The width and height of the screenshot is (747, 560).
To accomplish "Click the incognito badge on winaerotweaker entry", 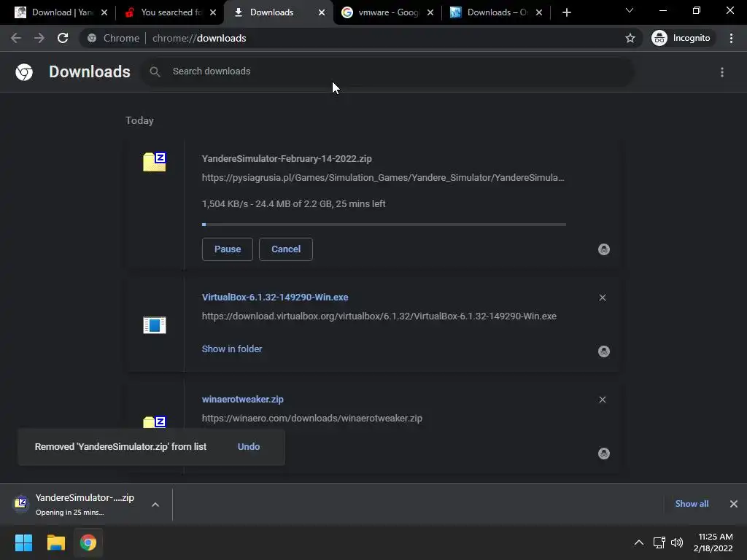I will click(x=604, y=454).
